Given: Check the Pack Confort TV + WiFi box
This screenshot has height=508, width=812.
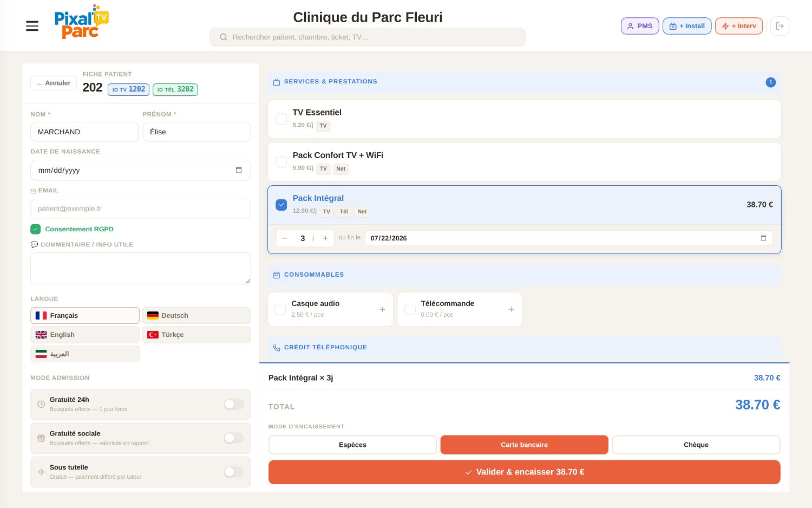Looking at the screenshot, I should pos(281,162).
